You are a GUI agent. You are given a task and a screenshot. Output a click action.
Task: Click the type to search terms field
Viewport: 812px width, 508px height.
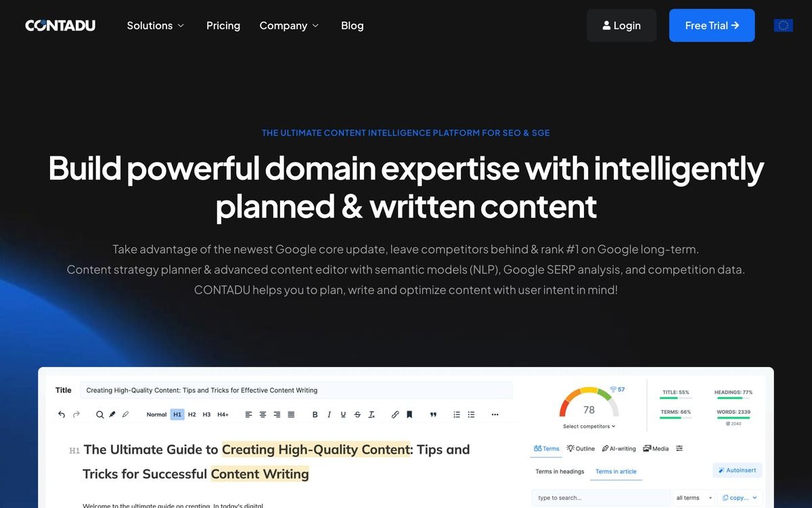pyautogui.click(x=601, y=498)
